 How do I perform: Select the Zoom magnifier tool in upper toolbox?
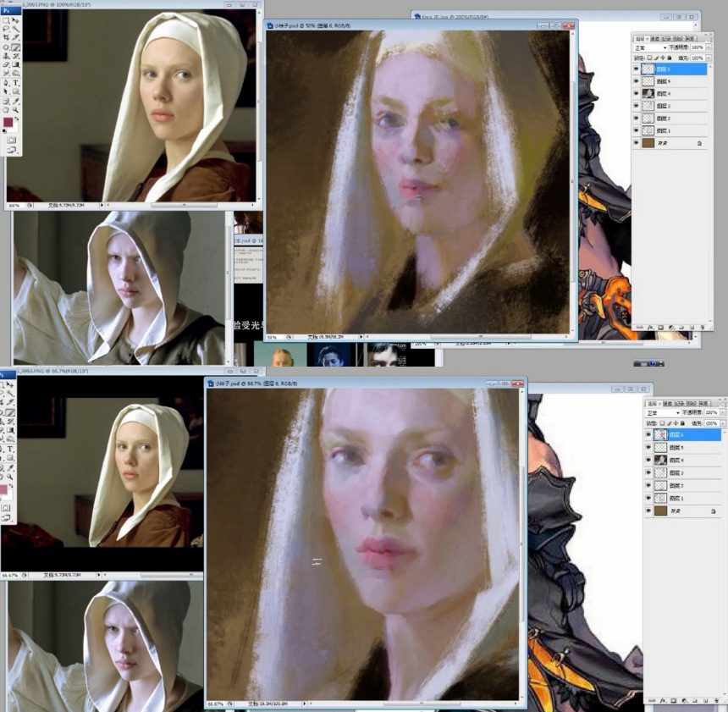[x=15, y=109]
